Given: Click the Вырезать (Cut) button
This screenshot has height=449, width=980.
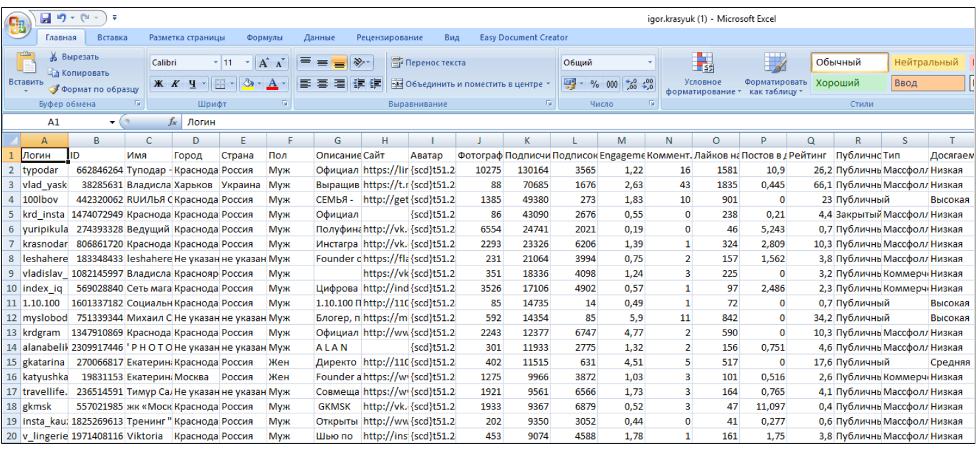Looking at the screenshot, I should coord(74,57).
